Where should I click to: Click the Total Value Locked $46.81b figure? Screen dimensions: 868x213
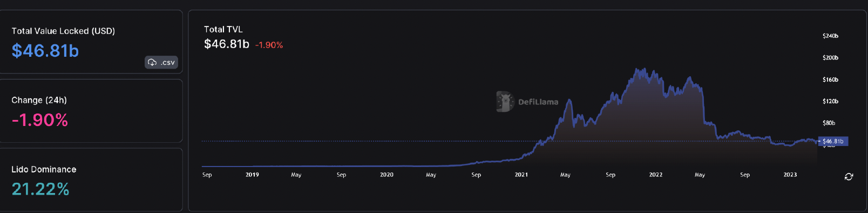(45, 51)
